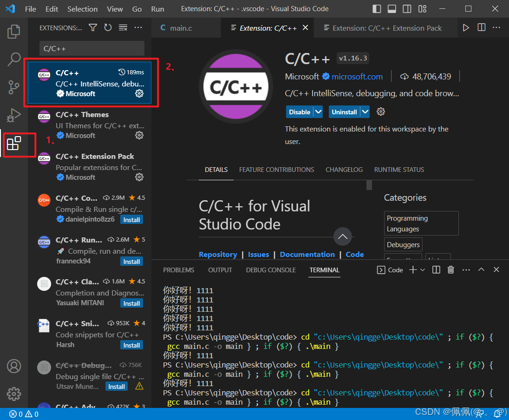Viewport: 509px width, 420px height.
Task: Toggle bottom panel visibility in title bar
Action: pos(392,9)
